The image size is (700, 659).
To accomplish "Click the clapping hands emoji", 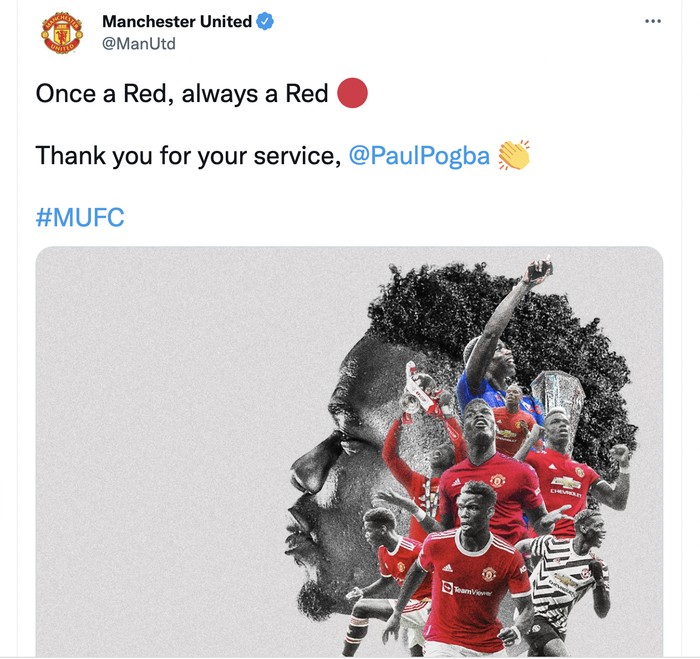I will pyautogui.click(x=514, y=155).
